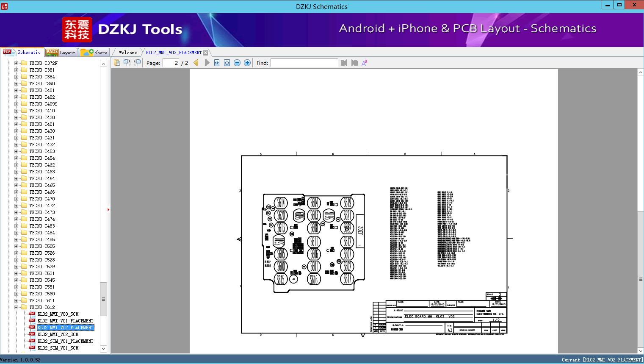Open KL02_MMI_V00_SCH file
Screen dimensions: 644x364
(x=58, y=314)
